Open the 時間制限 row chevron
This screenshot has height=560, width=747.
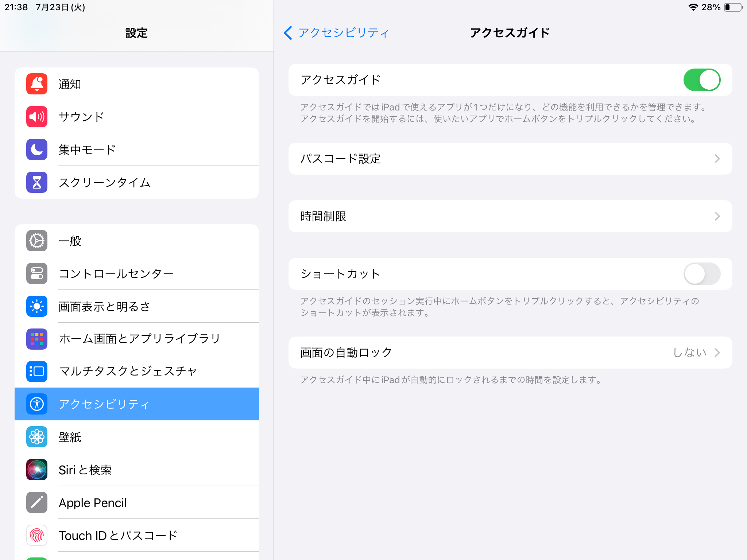pos(717,216)
